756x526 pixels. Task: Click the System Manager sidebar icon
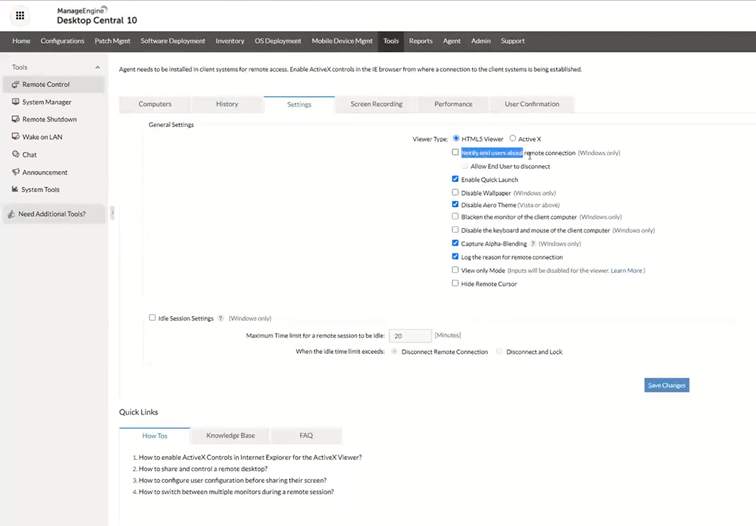coord(15,102)
